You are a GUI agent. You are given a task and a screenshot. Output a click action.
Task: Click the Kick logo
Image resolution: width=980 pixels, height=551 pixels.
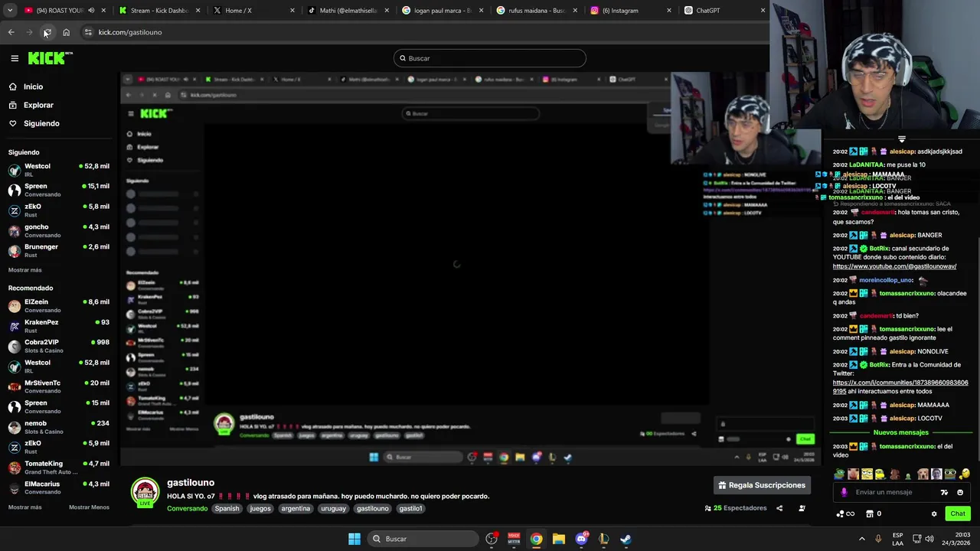pos(50,58)
